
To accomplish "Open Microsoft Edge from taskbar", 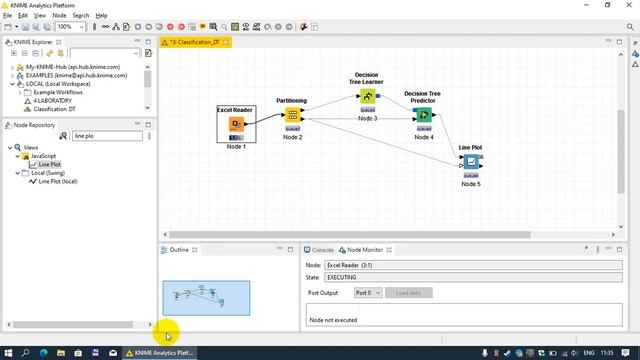I will pos(43,353).
